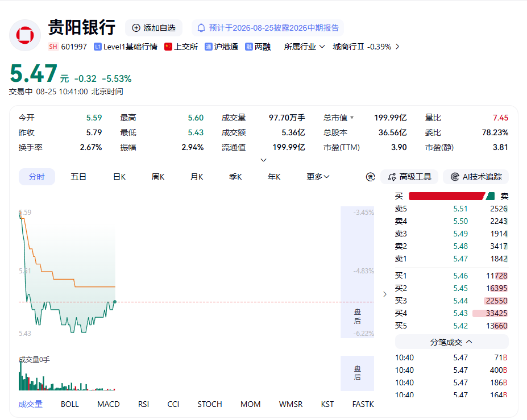Switch to 周K chart tab
This screenshot has width=527, height=420.
(158, 177)
